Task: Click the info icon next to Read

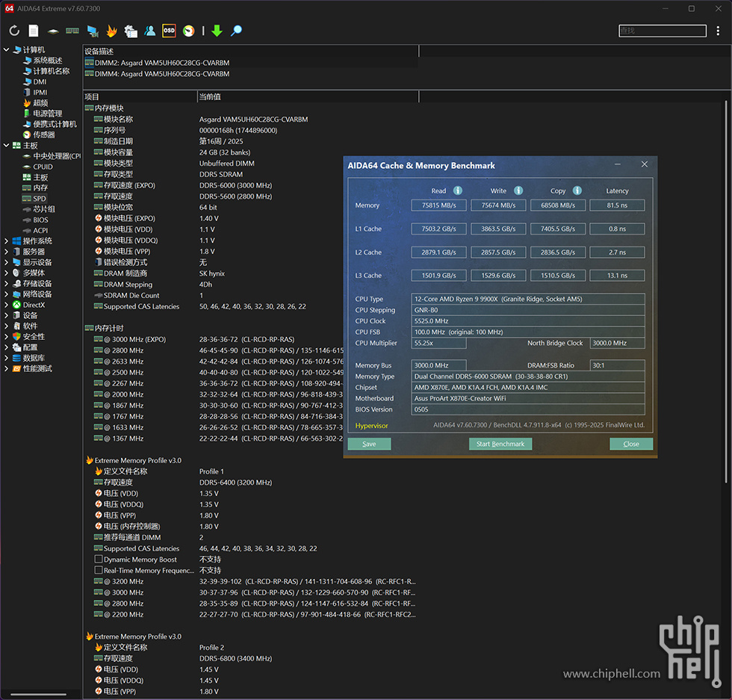Action: 458,191
